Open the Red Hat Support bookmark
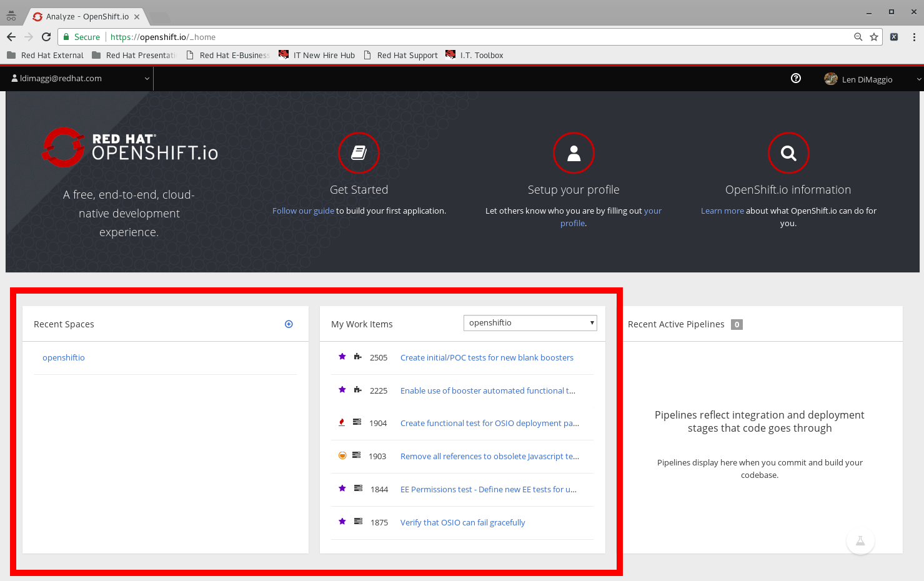This screenshot has width=924, height=581. point(407,55)
